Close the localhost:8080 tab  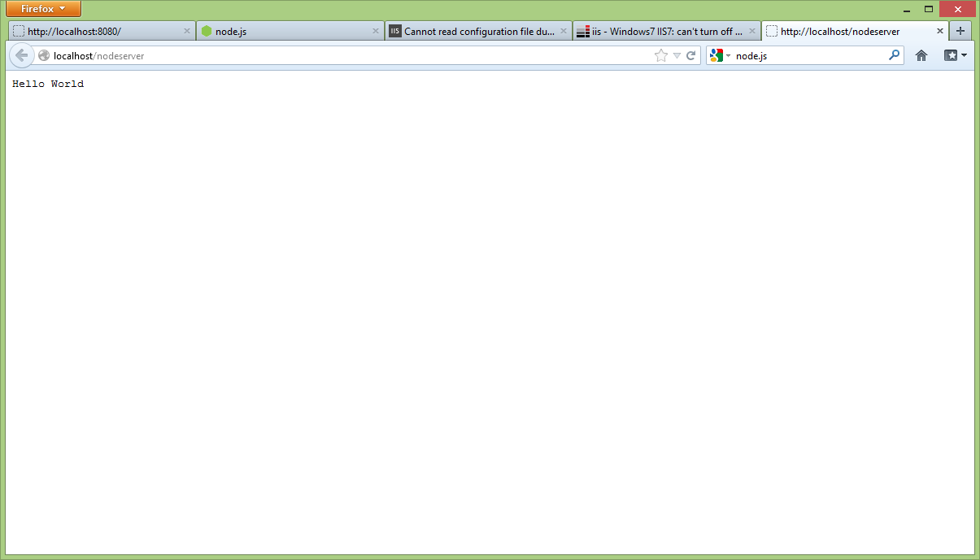187,31
